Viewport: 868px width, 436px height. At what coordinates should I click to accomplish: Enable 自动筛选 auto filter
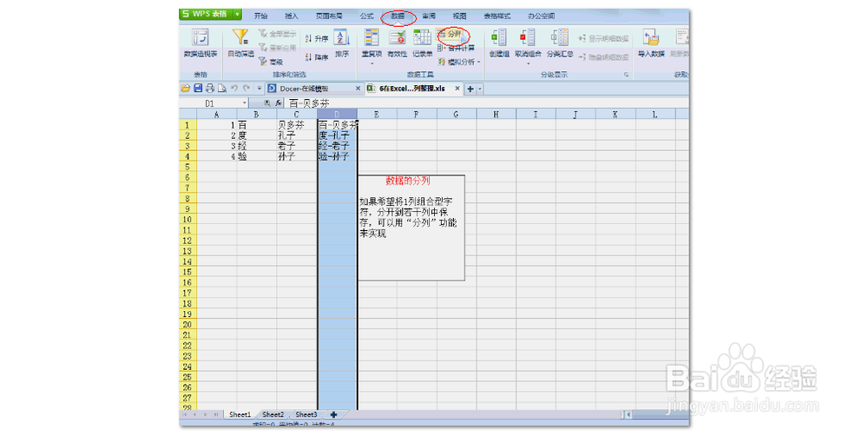coord(240,43)
